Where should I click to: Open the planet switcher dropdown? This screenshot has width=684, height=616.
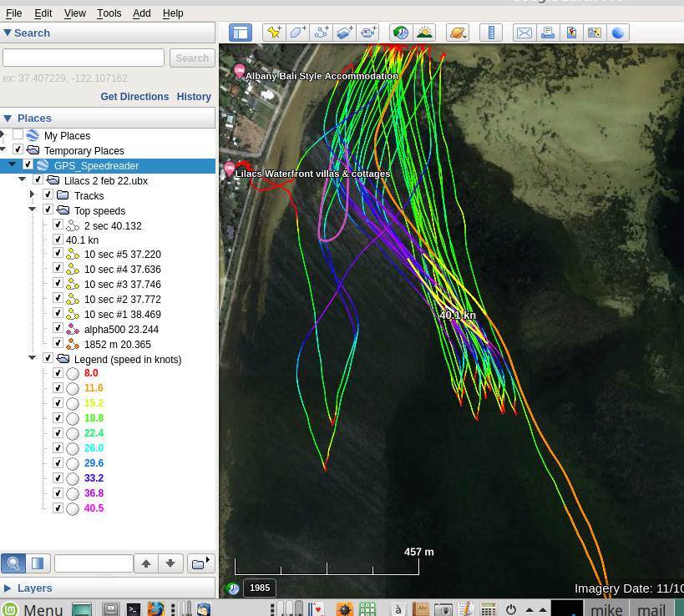click(x=458, y=33)
